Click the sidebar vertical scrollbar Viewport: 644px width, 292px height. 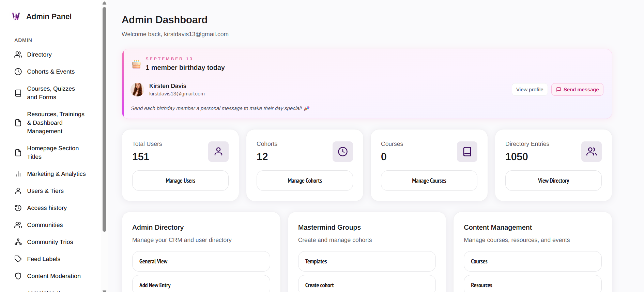(105, 119)
